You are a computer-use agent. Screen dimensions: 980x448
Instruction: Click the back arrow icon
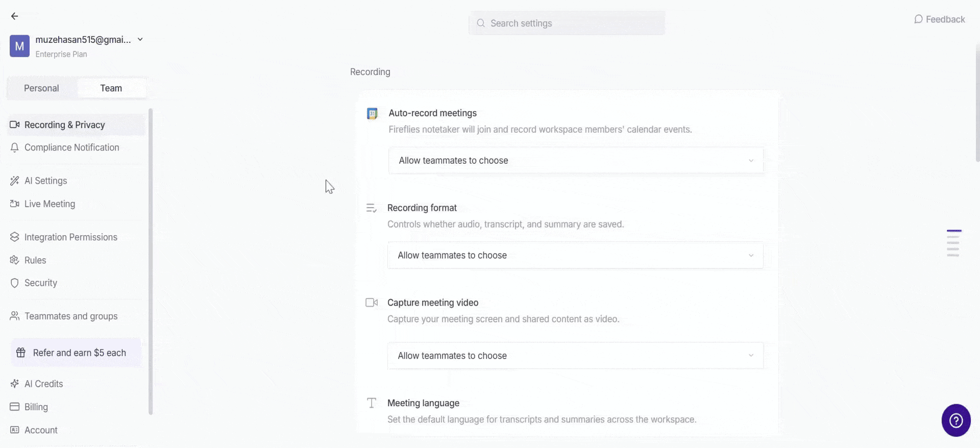[x=15, y=16]
